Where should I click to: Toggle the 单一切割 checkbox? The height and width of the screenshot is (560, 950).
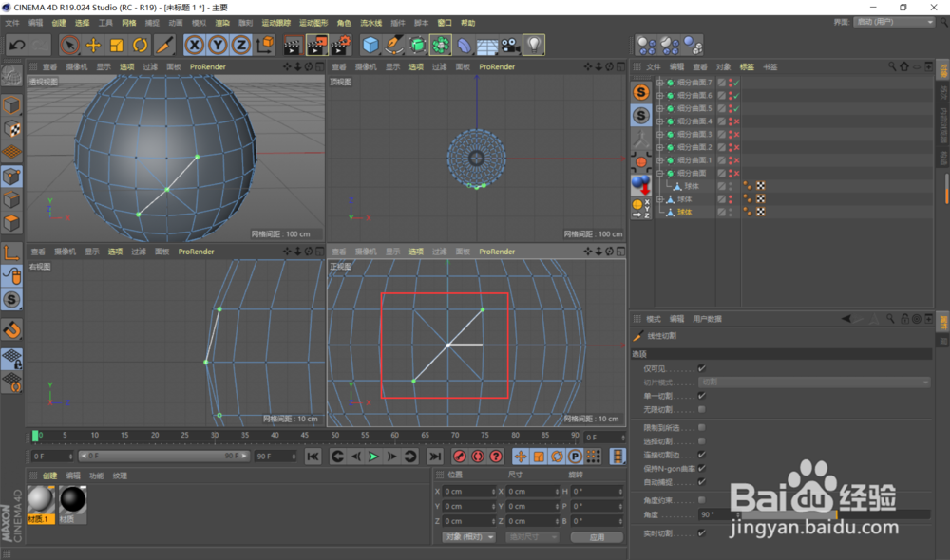coord(702,396)
